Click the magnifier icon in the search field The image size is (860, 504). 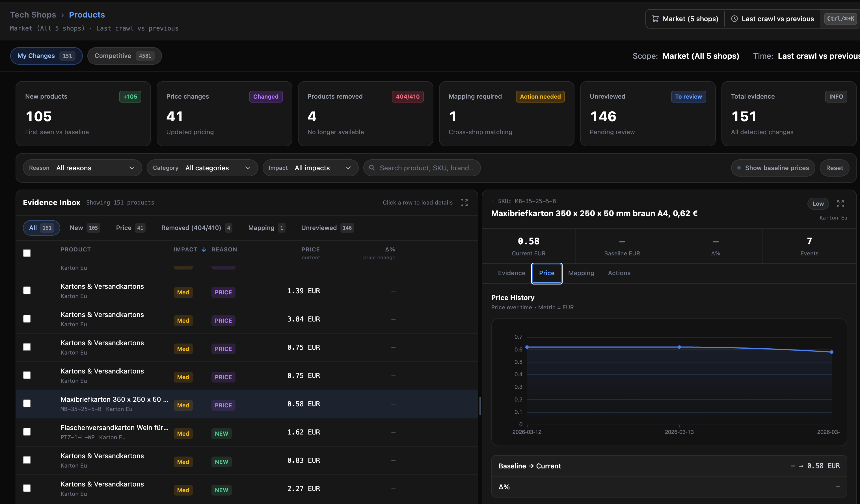pos(372,168)
